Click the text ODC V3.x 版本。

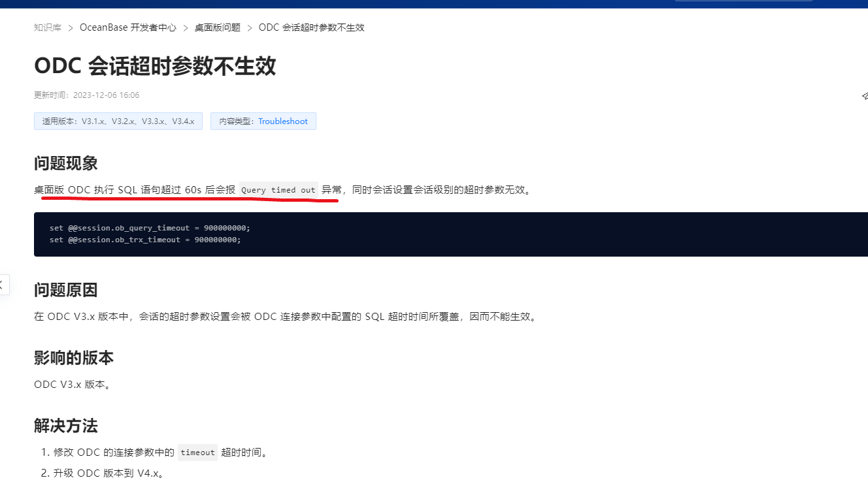click(x=73, y=385)
